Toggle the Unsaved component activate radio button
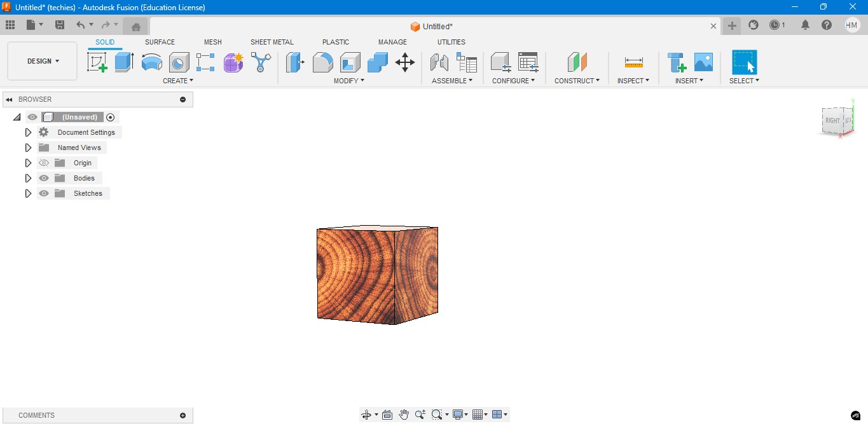 tap(111, 117)
